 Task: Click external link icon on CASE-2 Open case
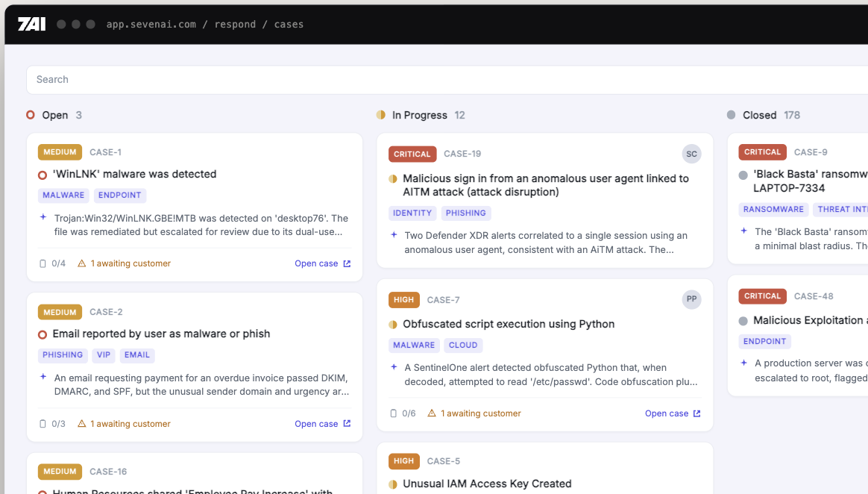pyautogui.click(x=347, y=423)
